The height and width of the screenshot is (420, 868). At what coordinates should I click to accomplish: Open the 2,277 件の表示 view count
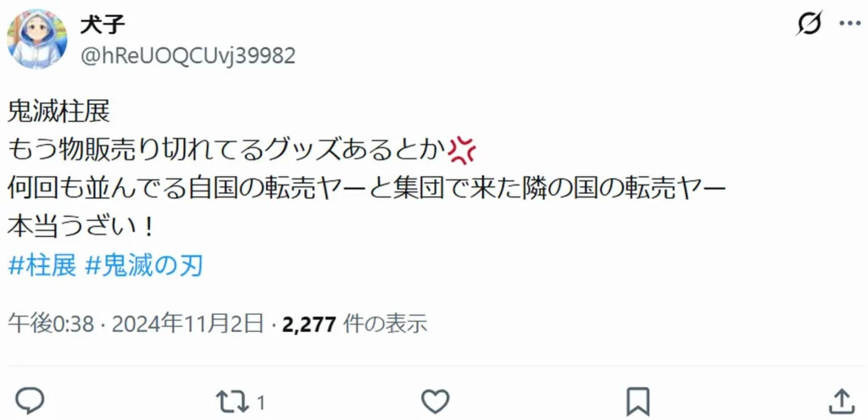pyautogui.click(x=354, y=324)
